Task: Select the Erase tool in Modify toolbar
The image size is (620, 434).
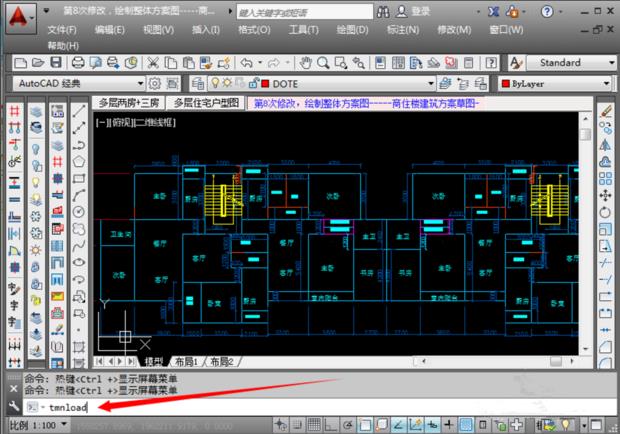Action: (x=605, y=111)
